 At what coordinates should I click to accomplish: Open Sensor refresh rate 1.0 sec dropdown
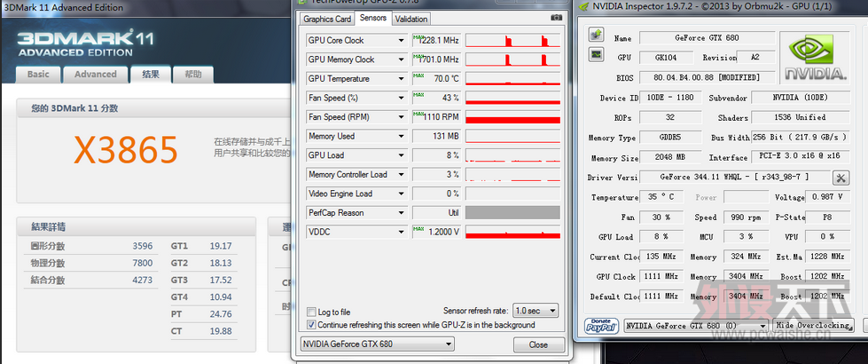(536, 311)
